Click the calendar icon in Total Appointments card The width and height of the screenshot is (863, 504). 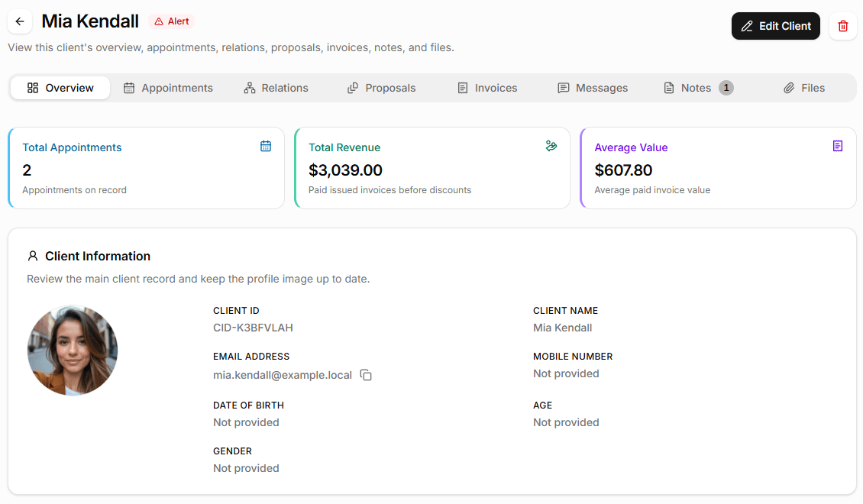266,147
